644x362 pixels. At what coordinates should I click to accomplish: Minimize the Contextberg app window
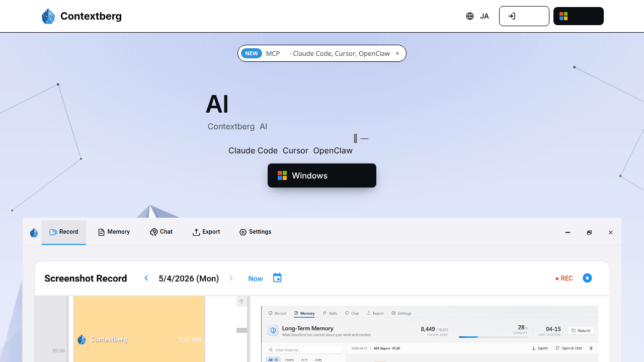[x=568, y=232]
